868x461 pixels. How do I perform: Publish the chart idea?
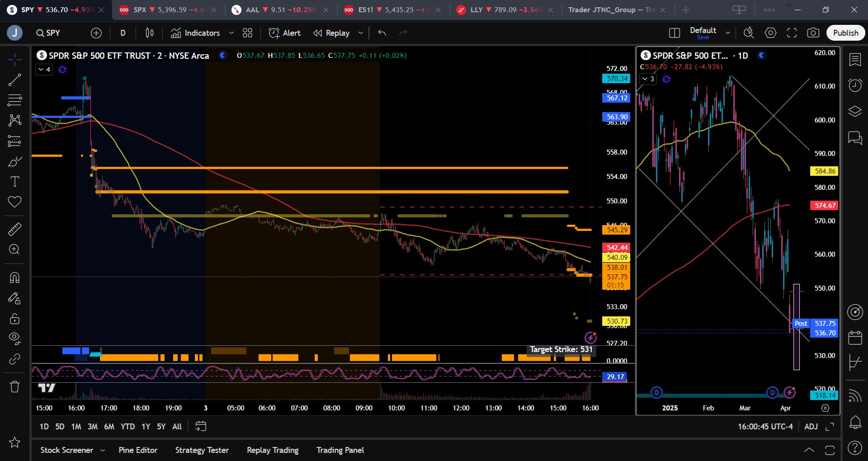[x=845, y=33]
